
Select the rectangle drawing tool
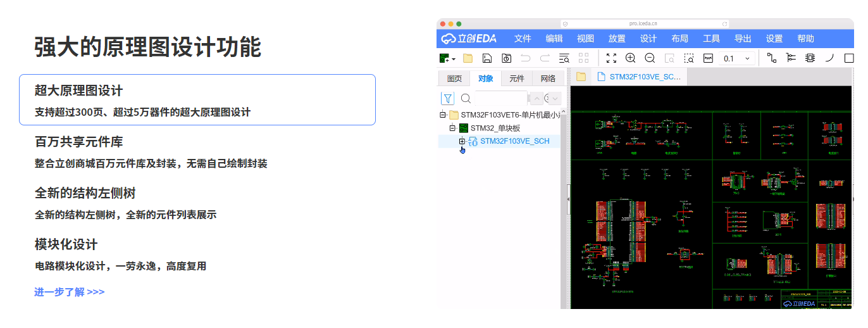[x=849, y=58]
